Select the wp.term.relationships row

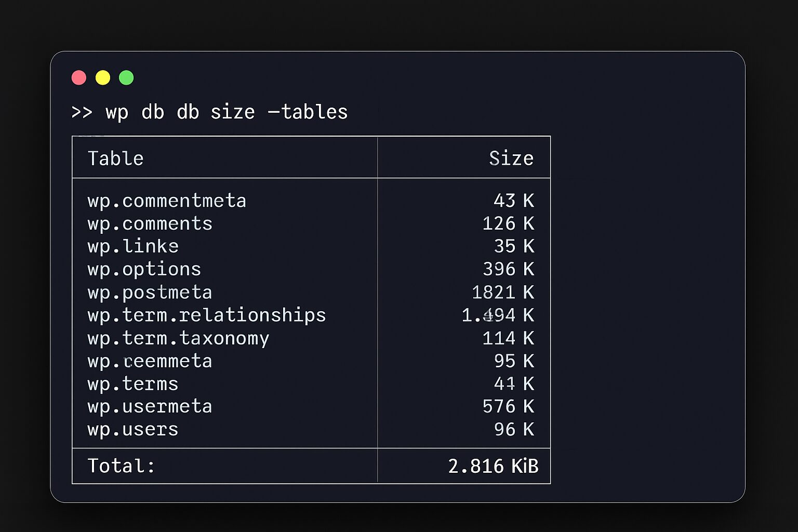206,315
